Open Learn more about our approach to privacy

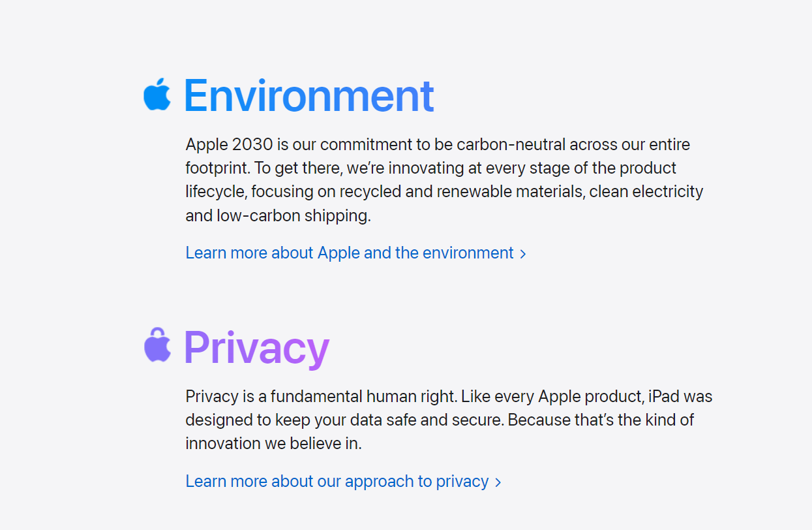(343, 481)
